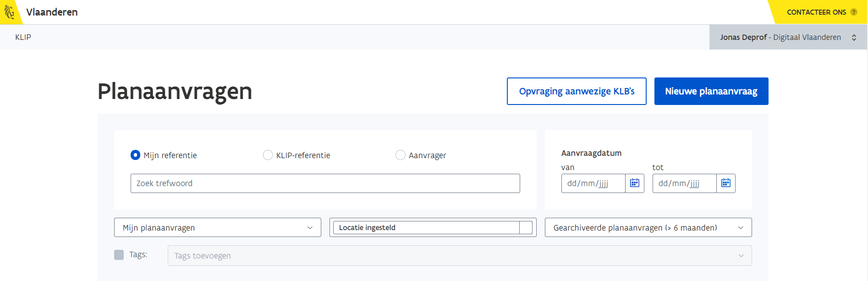Image resolution: width=868 pixels, height=281 pixels.
Task: Toggle the Tags checkbox
Action: (x=119, y=255)
